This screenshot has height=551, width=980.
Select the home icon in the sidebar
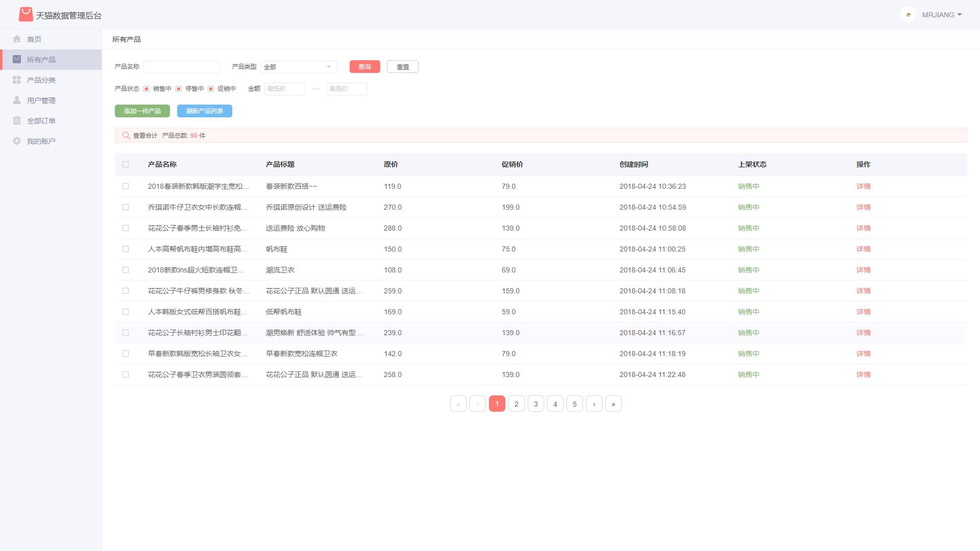point(17,39)
